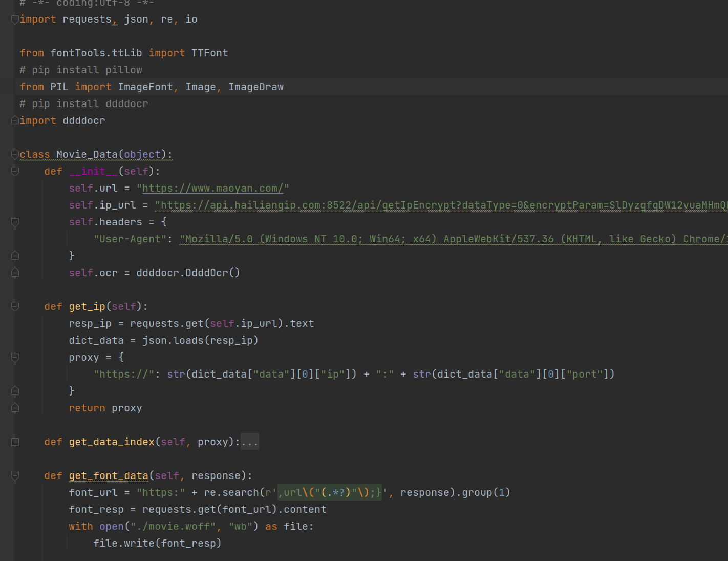The height and width of the screenshot is (561, 728).
Task: Collapse the import block at 'import requests'
Action: tap(15, 19)
